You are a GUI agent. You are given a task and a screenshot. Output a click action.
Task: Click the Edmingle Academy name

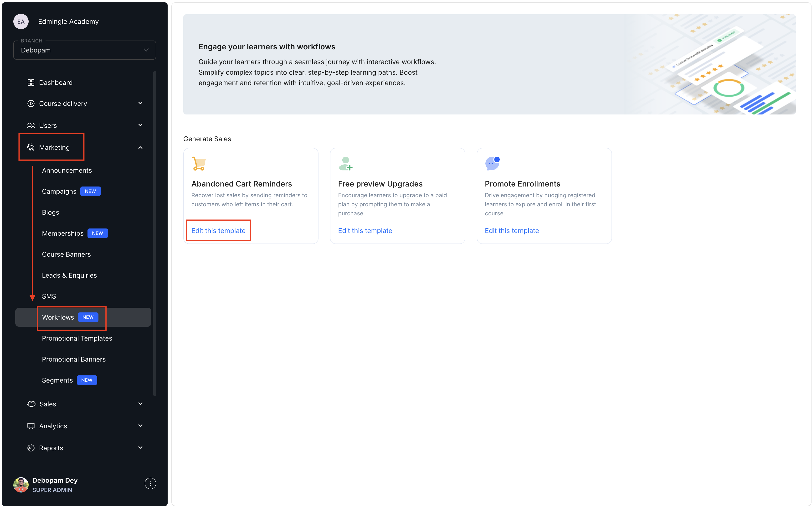coord(68,21)
